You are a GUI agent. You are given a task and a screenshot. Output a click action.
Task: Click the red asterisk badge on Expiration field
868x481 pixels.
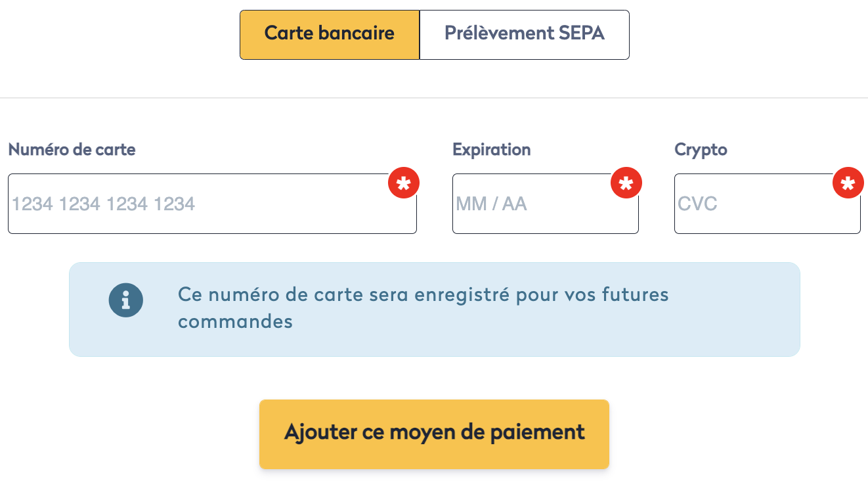point(626,183)
